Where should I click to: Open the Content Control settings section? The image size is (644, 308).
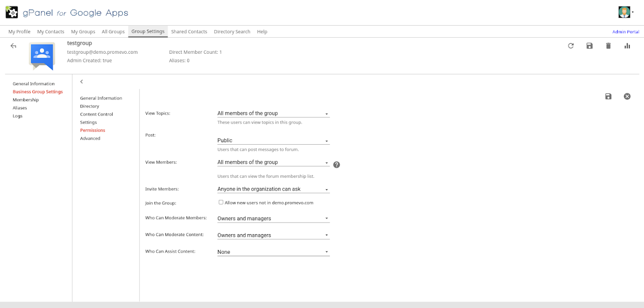97,114
